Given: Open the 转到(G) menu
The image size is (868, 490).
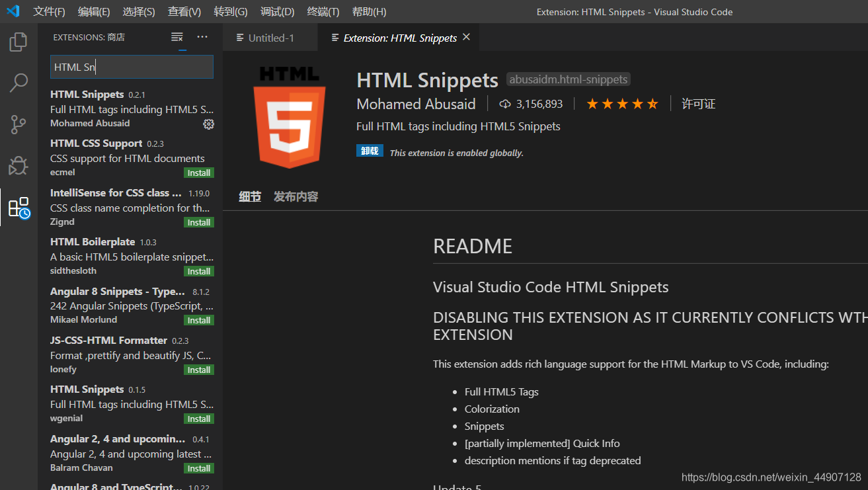Looking at the screenshot, I should [231, 12].
